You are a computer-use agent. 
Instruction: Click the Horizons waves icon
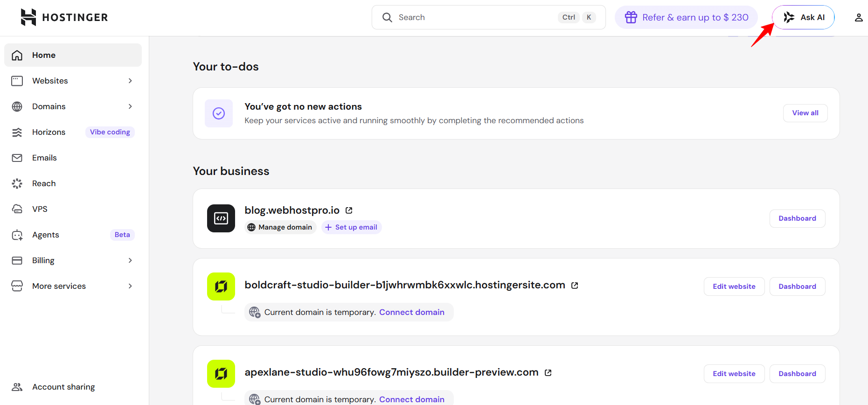click(x=17, y=132)
